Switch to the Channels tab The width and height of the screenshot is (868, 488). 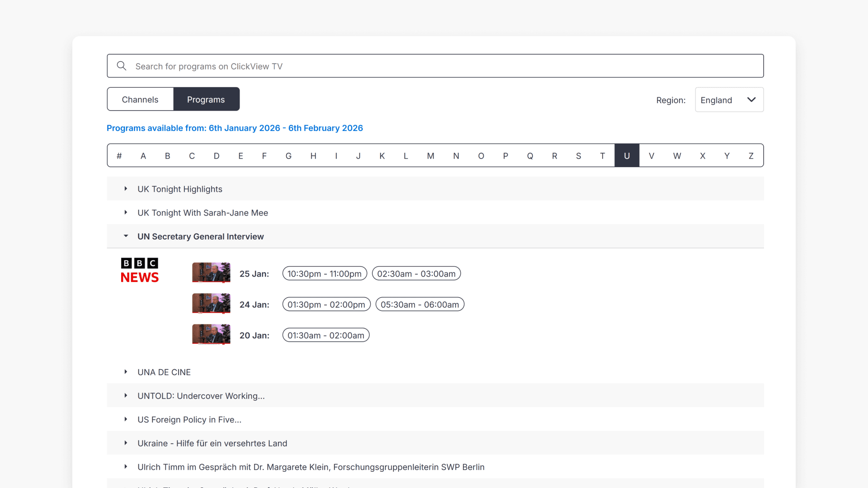click(140, 99)
